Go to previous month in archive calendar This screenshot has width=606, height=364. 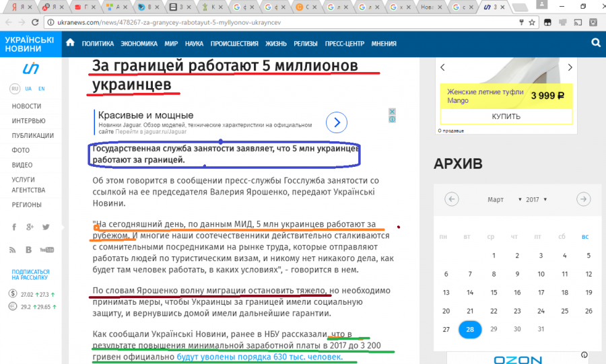pos(452,199)
